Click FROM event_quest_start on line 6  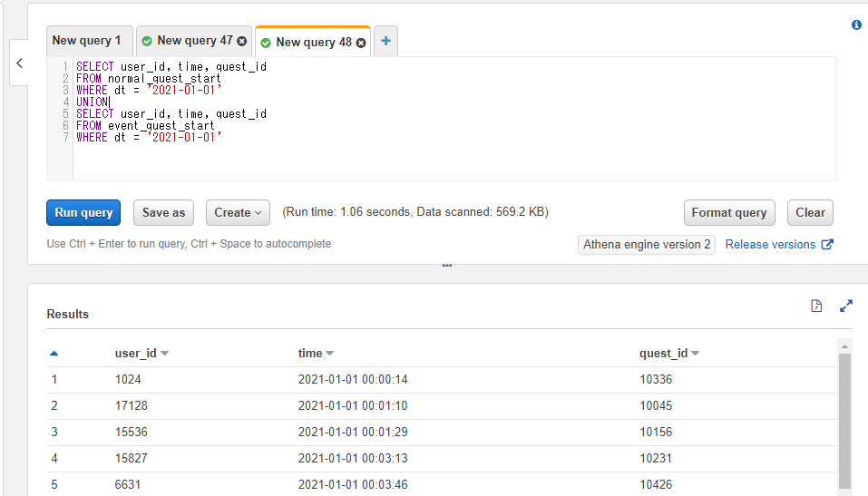(145, 126)
